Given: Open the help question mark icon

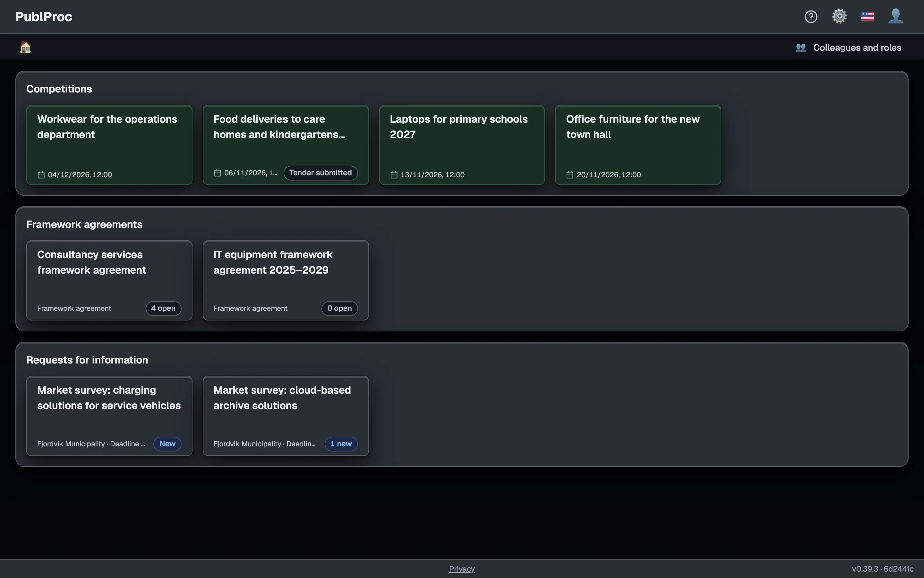Looking at the screenshot, I should [x=811, y=17].
